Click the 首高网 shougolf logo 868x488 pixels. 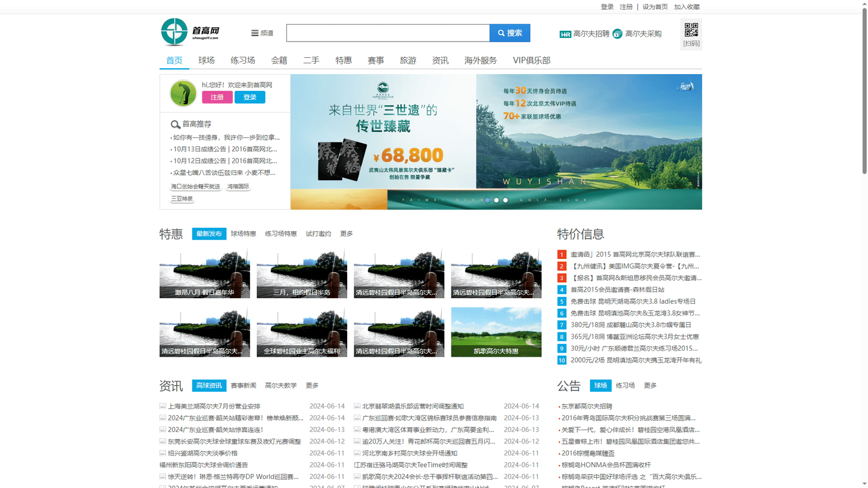pyautogui.click(x=190, y=32)
